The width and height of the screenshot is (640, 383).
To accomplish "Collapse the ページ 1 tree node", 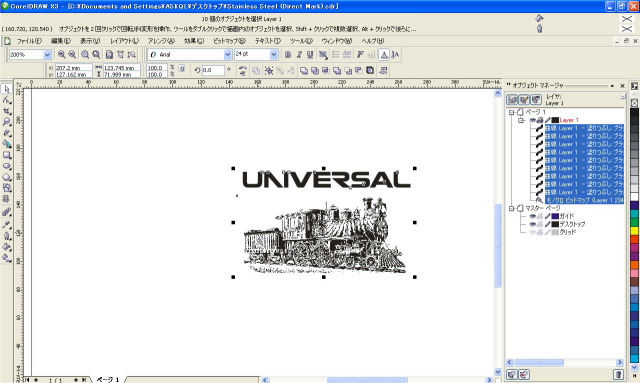I will click(x=511, y=112).
